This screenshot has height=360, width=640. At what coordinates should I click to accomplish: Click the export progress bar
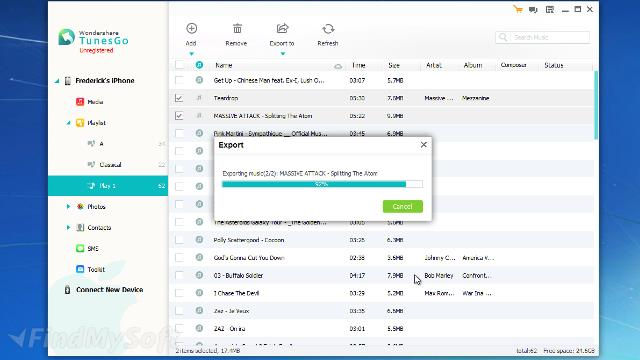coord(322,184)
